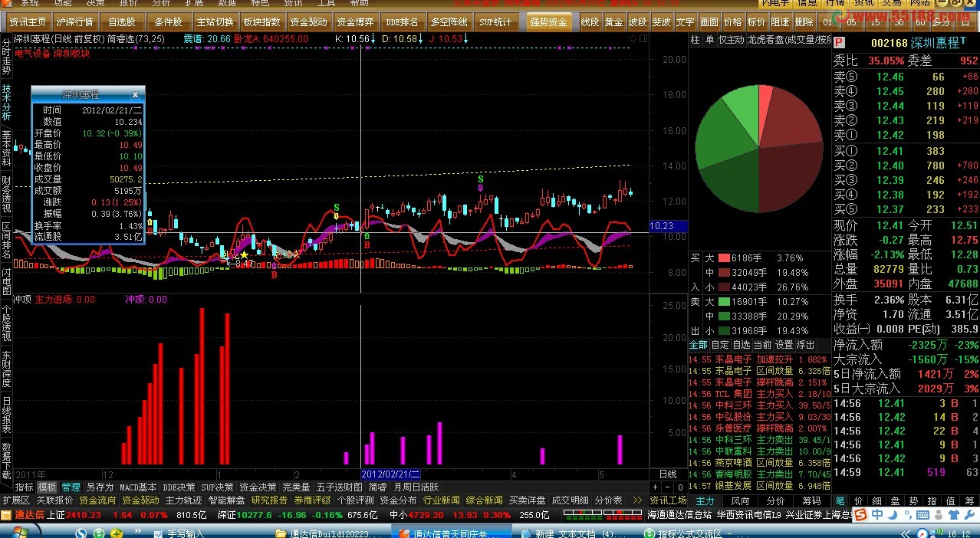Toggle the 仅主动 option above the pie chart

[x=730, y=40]
